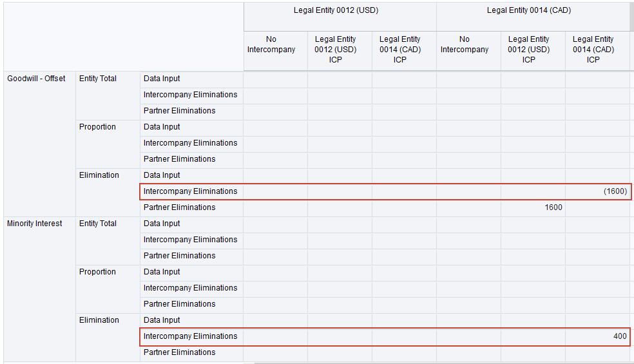Select Intercompany Eliminations in Minority Interest Proportion
This screenshot has height=364, width=634.
click(x=191, y=288)
